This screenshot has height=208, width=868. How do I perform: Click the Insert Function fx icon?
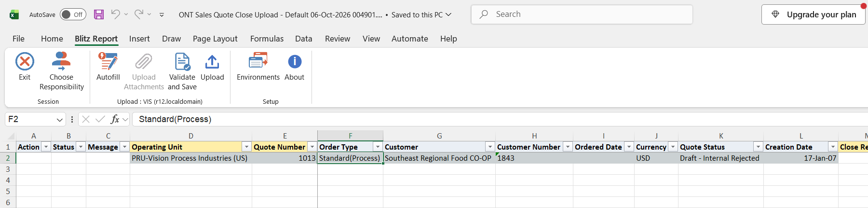coord(115,119)
